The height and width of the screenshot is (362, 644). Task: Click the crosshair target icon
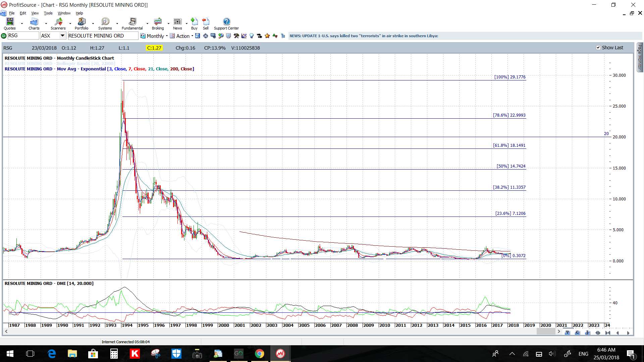pyautogui.click(x=205, y=36)
